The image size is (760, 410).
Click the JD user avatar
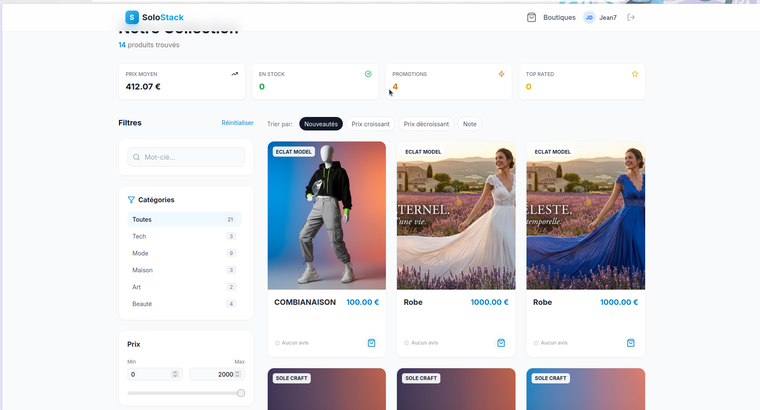(x=589, y=17)
